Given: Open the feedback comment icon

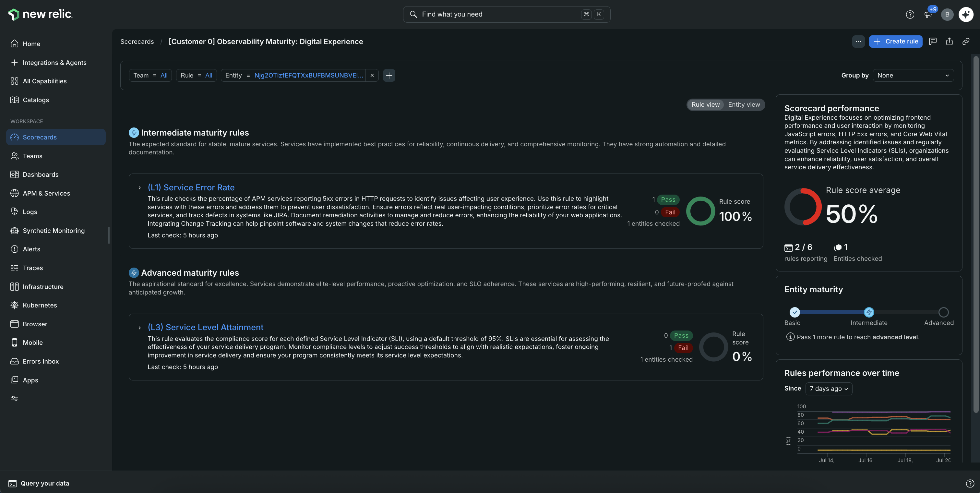Looking at the screenshot, I should tap(932, 42).
